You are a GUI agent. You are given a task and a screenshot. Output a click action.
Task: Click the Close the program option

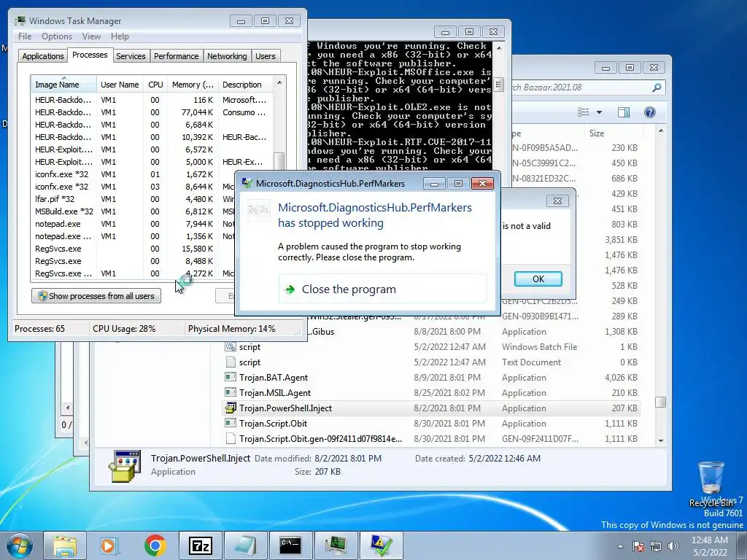click(x=383, y=289)
